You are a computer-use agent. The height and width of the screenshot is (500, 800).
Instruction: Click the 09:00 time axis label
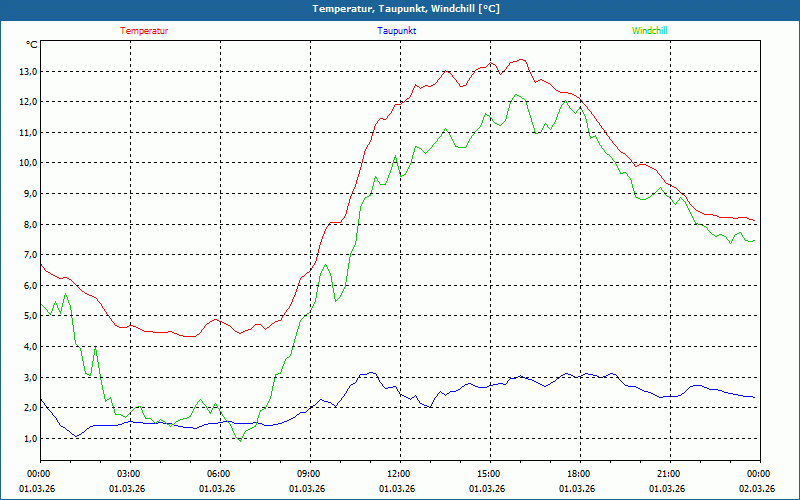[x=310, y=474]
